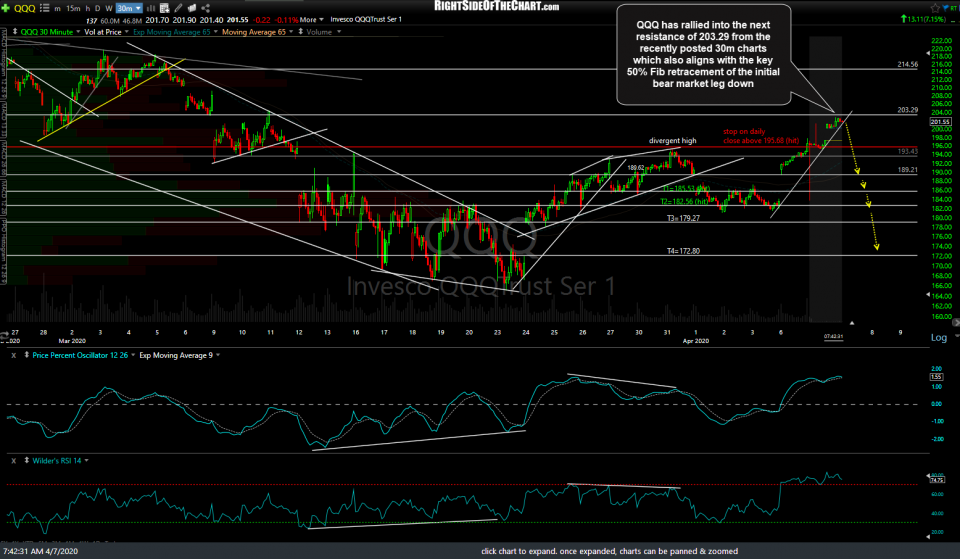Click the QQQ ticker symbol field
The height and width of the screenshot is (559, 960).
coord(24,8)
